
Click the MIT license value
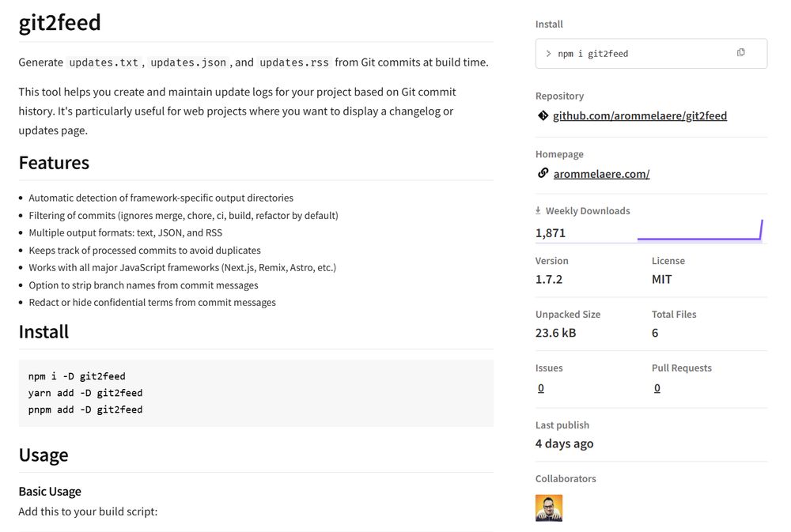[x=661, y=279]
